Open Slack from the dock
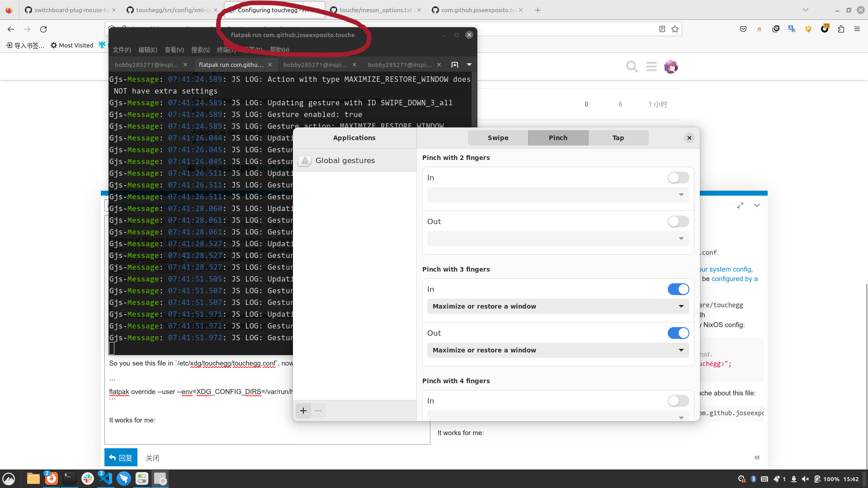This screenshot has width=868, height=488. pyautogui.click(x=87, y=479)
